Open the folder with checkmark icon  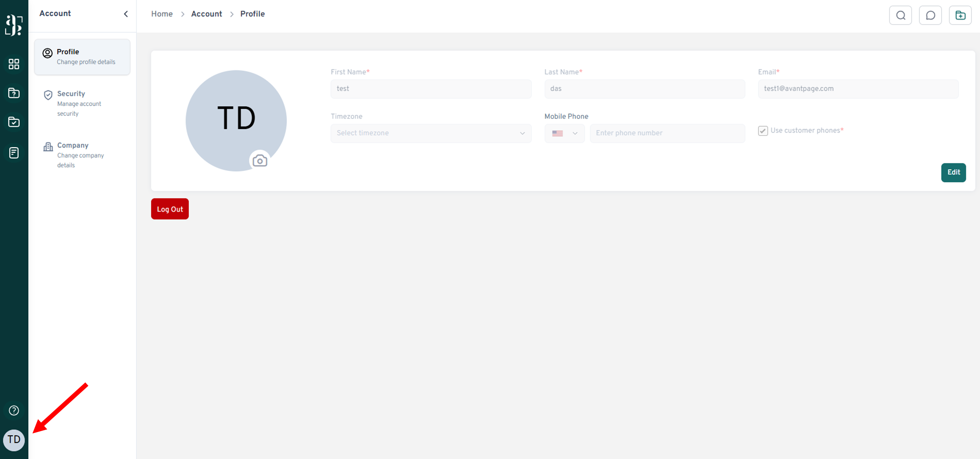pyautogui.click(x=14, y=122)
